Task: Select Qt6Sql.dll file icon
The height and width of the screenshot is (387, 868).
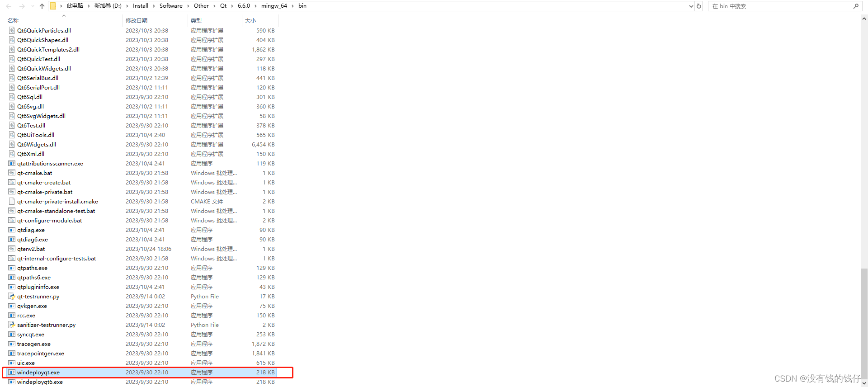Action: coord(12,97)
